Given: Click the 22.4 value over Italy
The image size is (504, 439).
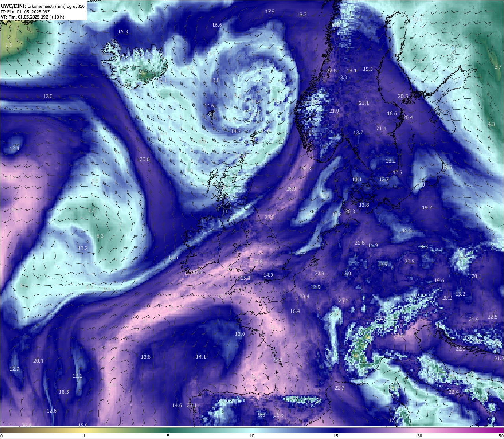Looking at the screenshot, I should pos(454,392).
